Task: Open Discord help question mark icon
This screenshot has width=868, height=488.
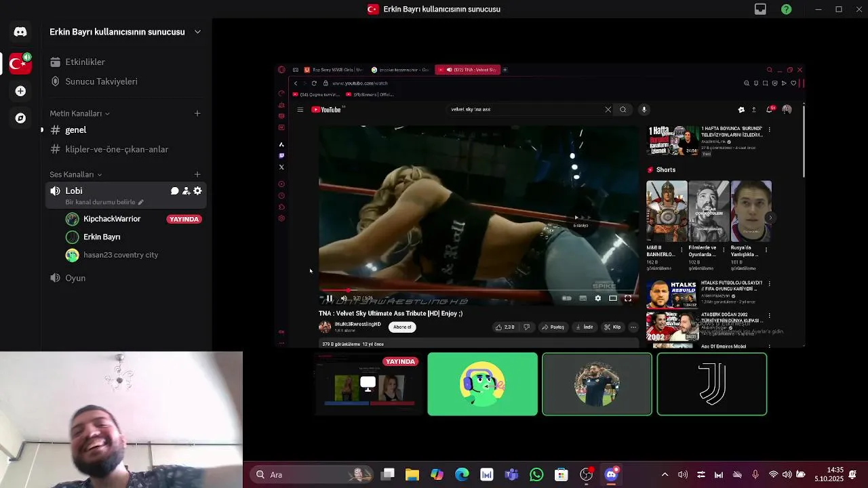Action: coord(786,9)
